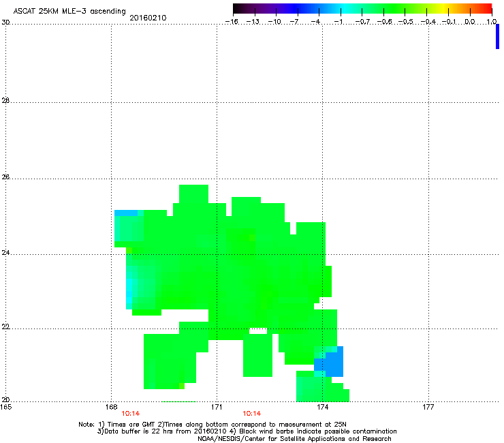This screenshot has width=504, height=443.
Task: Click the blue bar at the map's right edge
Action: coord(498,36)
